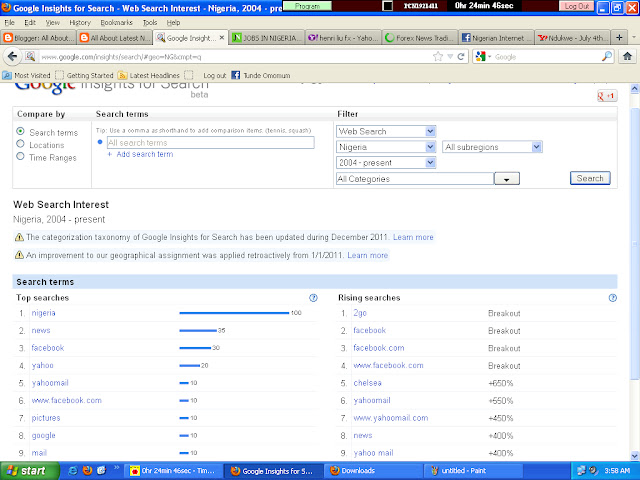
Task: Open the Bookmarks menu
Action: [x=117, y=22]
